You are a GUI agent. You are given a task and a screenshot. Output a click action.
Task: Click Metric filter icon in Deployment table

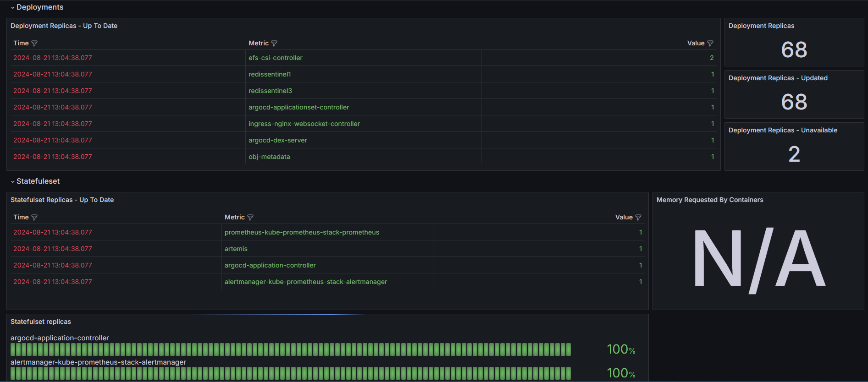coord(274,44)
